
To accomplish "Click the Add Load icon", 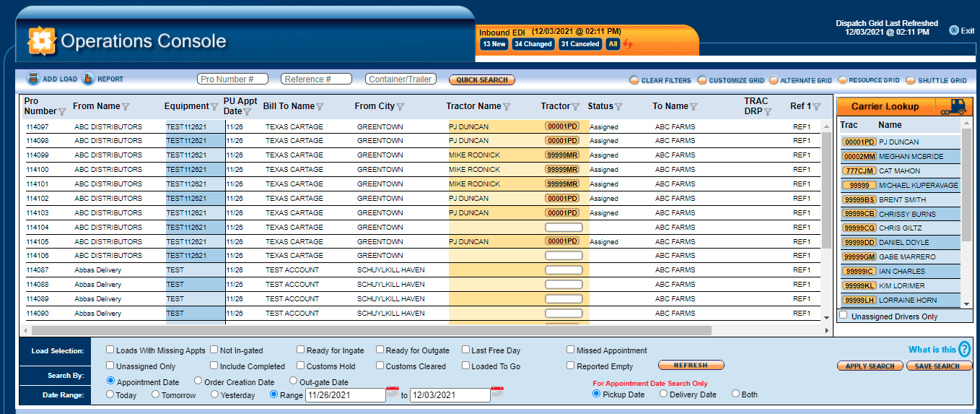I will point(33,79).
